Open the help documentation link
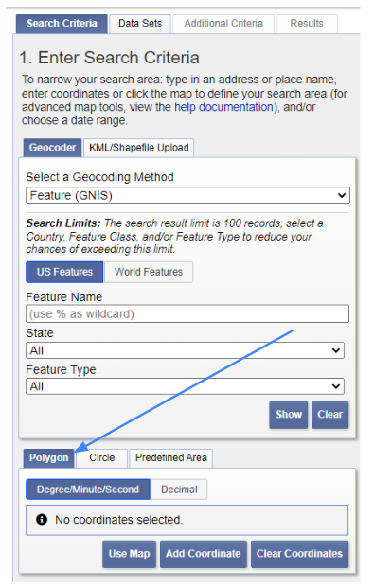The width and height of the screenshot is (374, 588). pos(223,107)
